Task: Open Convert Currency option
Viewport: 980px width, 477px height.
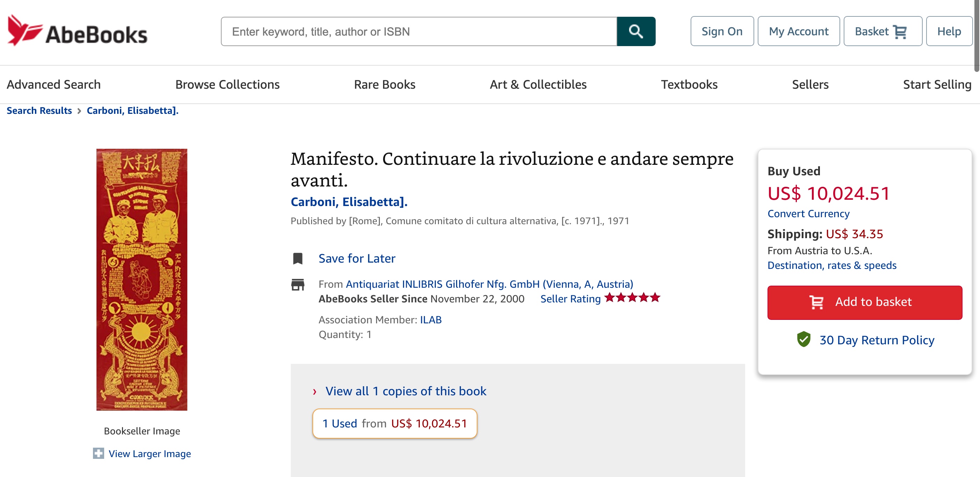Action: 808,214
